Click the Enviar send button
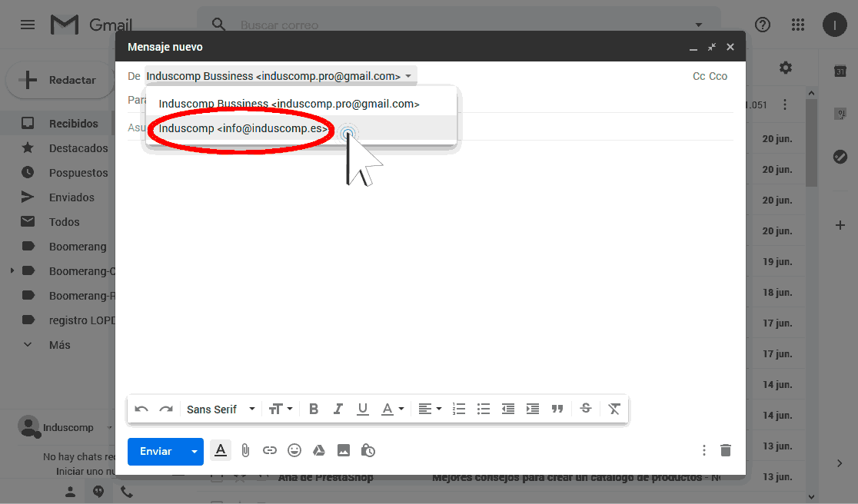The image size is (858, 504). point(156,452)
